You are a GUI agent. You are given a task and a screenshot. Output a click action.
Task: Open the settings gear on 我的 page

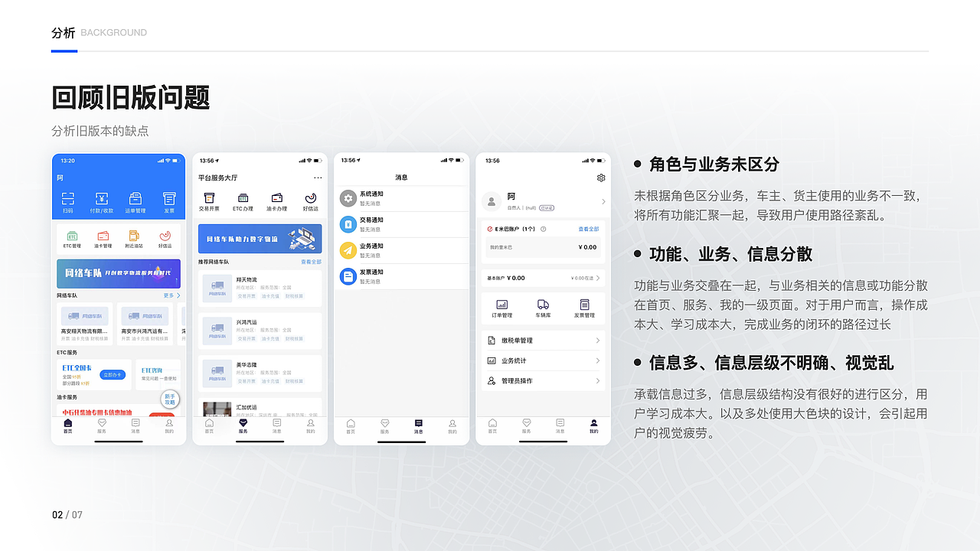(599, 177)
